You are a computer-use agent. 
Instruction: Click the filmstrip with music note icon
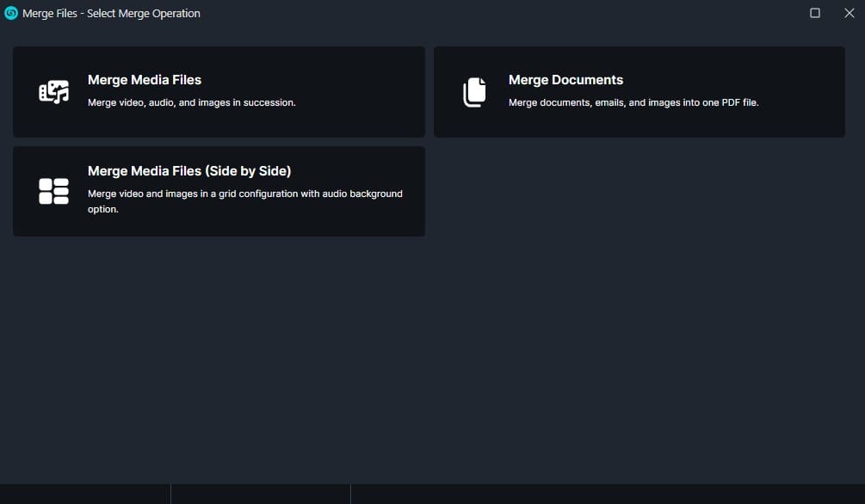53,91
